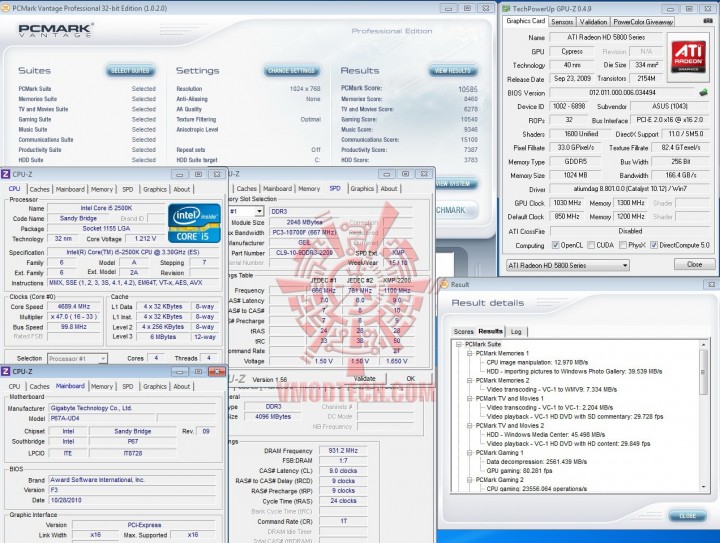Image resolution: width=720 pixels, height=543 pixels.
Task: Click the 931.2 MHz DRAM Frequency value
Action: (343, 451)
